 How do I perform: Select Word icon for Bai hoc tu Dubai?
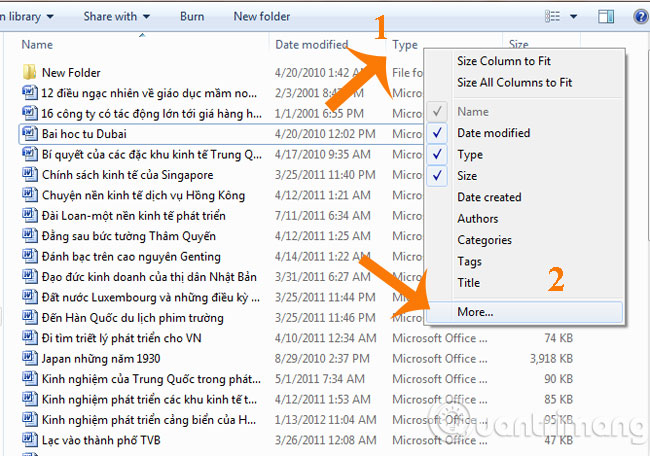pyautogui.click(x=29, y=133)
